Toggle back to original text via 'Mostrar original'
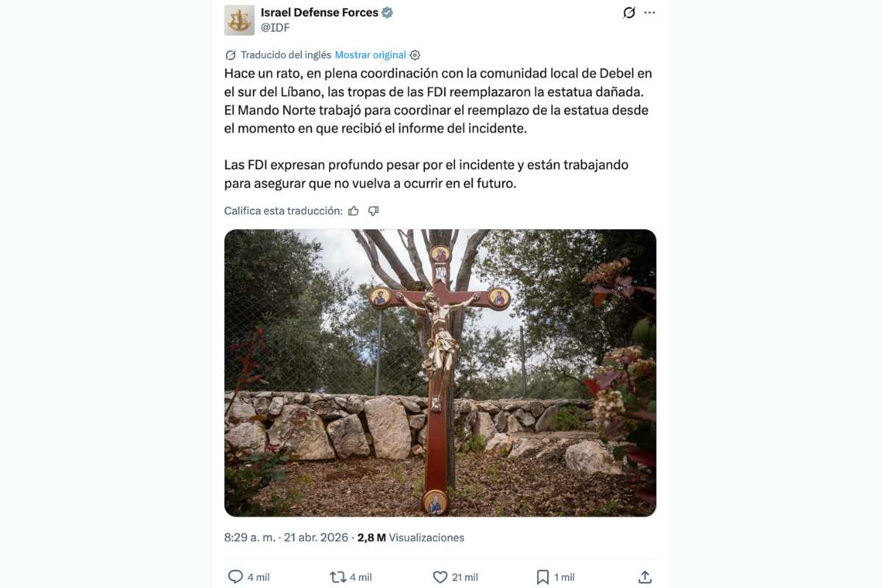 371,54
